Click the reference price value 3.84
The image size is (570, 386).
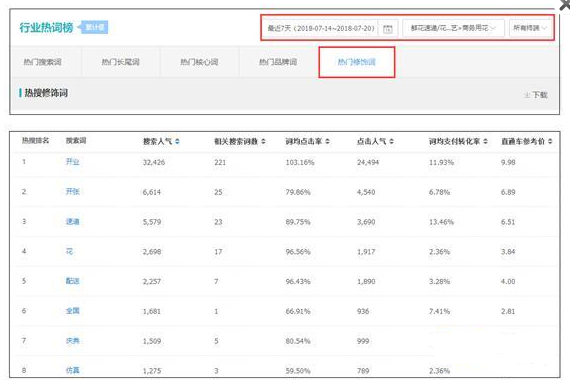point(508,252)
